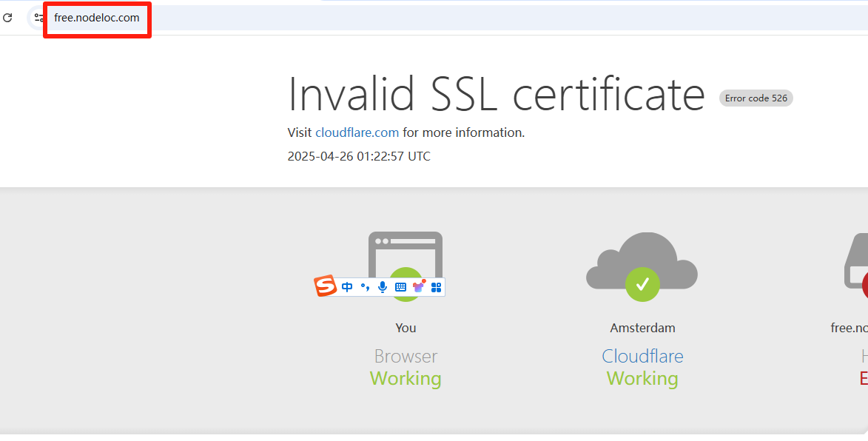Click the Amsterdam location label
This screenshot has height=441, width=868.
[643, 328]
